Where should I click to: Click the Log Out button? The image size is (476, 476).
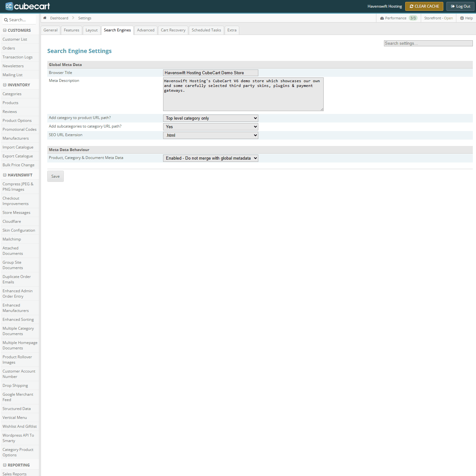[x=460, y=6]
